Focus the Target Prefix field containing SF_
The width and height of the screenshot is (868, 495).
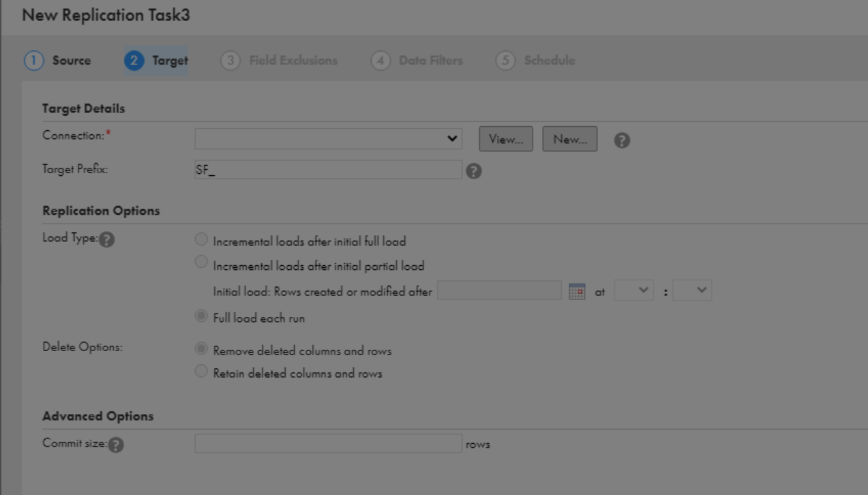329,170
